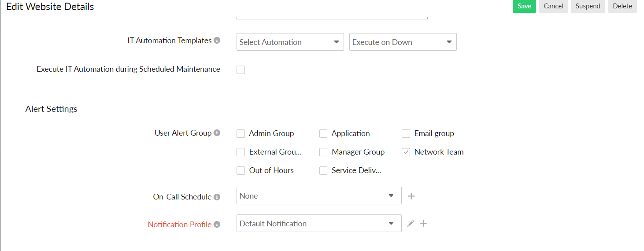Suspend this website monitor
This screenshot has width=644, height=251.
point(588,6)
